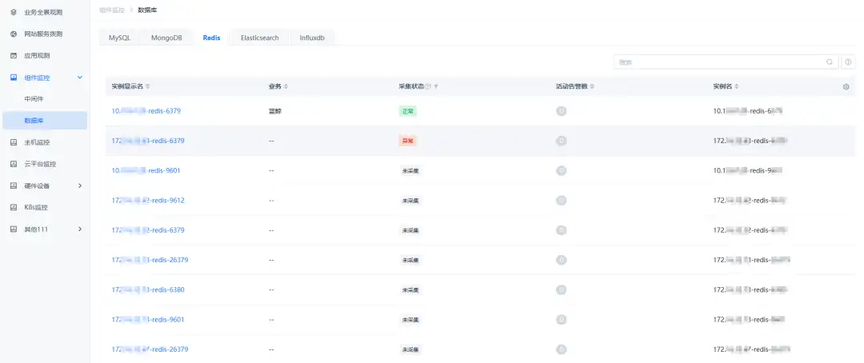Viewport: 864px width, 363px height.
Task: Click the search magnifier icon in search box
Action: pos(829,62)
